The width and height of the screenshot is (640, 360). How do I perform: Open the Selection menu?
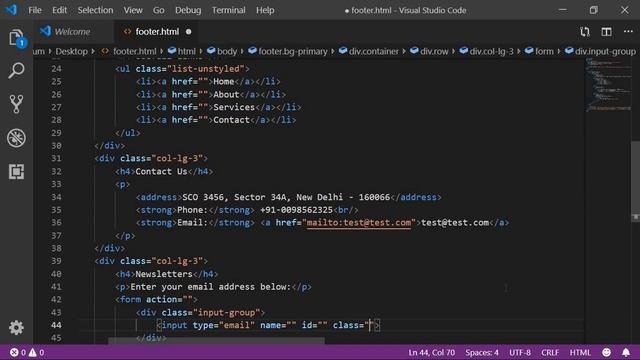coord(96,10)
